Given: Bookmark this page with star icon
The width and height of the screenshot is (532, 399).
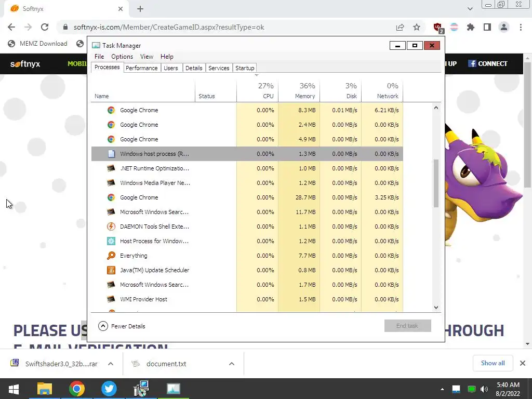Looking at the screenshot, I should coord(417,27).
